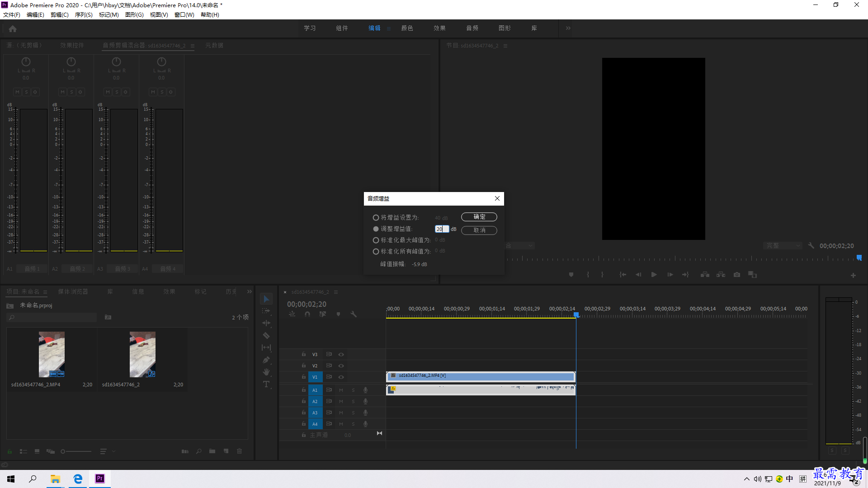
Task: Close the 音频增益 dialog
Action: point(497,198)
